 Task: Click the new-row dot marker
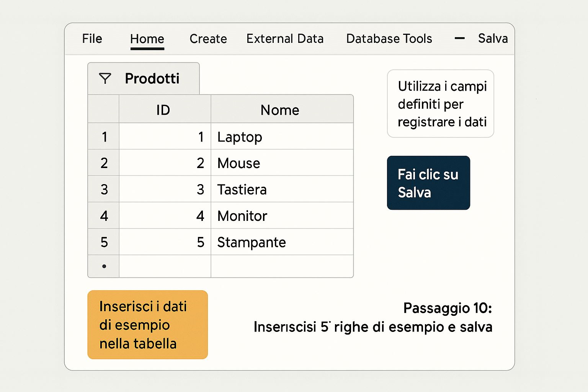click(x=104, y=266)
